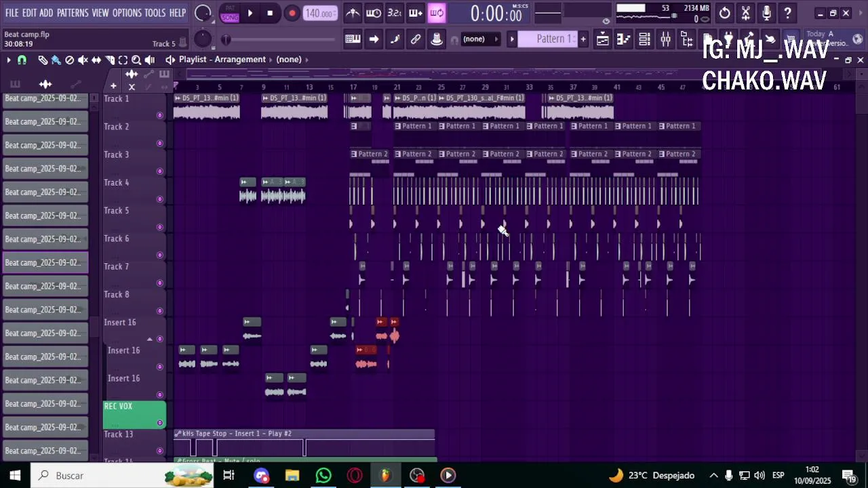868x488 pixels.
Task: Click bar 17 on the timeline ruler
Action: (353, 87)
